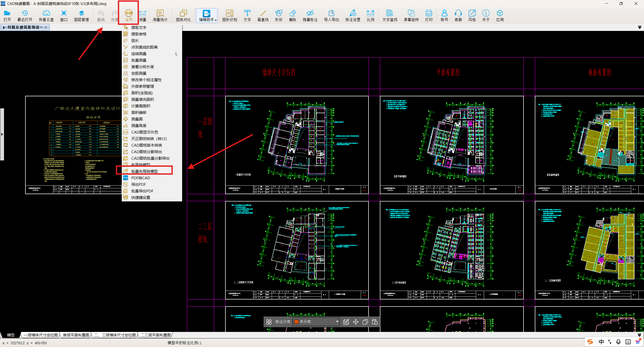The width and height of the screenshot is (644, 347).
Task: Expand the collapsed left side panel
Action: (x=2, y=134)
